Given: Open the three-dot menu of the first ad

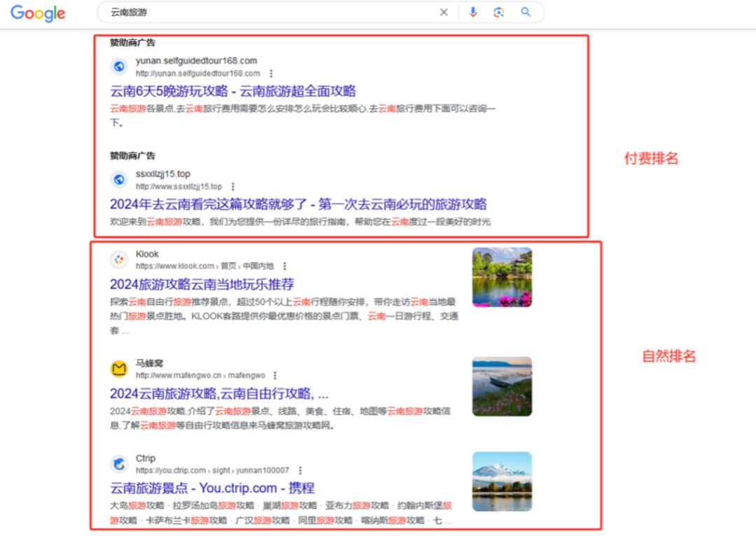Looking at the screenshot, I should point(272,73).
